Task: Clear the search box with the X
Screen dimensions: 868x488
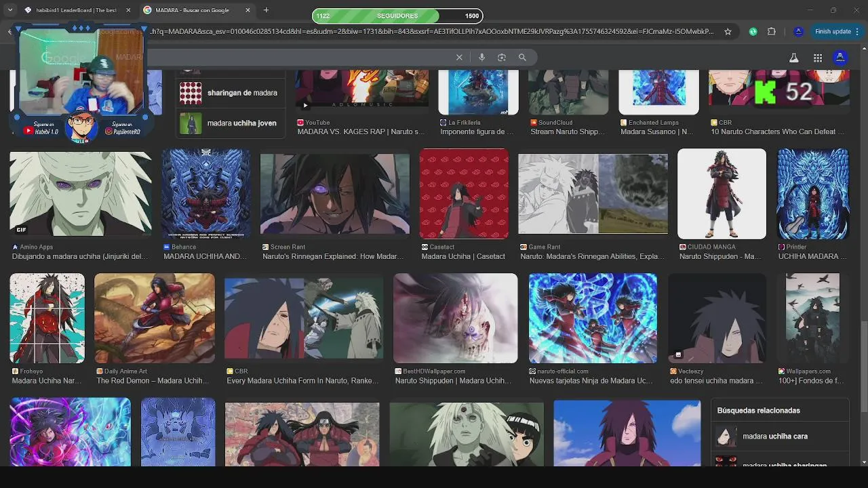Action: (x=459, y=58)
